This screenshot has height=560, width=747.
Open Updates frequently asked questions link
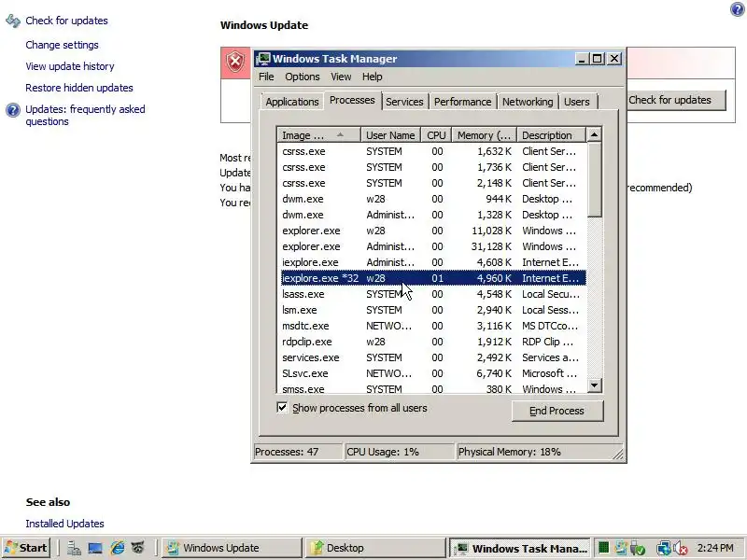pyautogui.click(x=85, y=115)
